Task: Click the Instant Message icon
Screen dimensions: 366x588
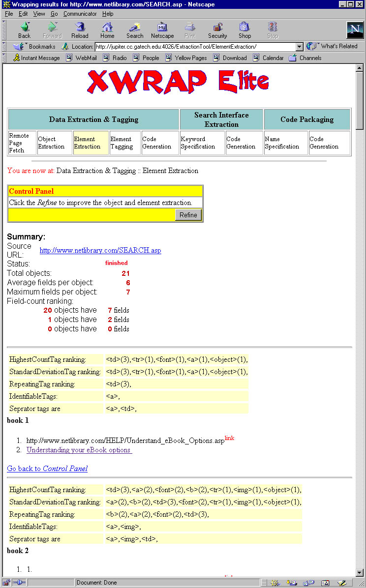Action: pyautogui.click(x=16, y=58)
